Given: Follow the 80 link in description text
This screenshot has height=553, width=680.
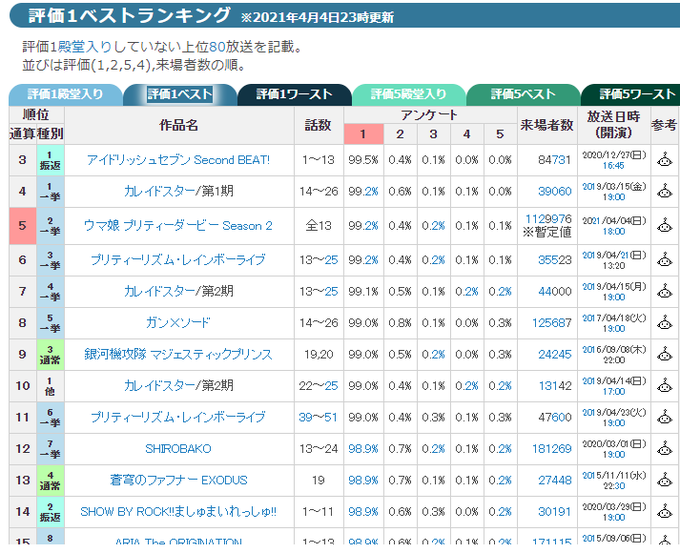Looking at the screenshot, I should (217, 46).
